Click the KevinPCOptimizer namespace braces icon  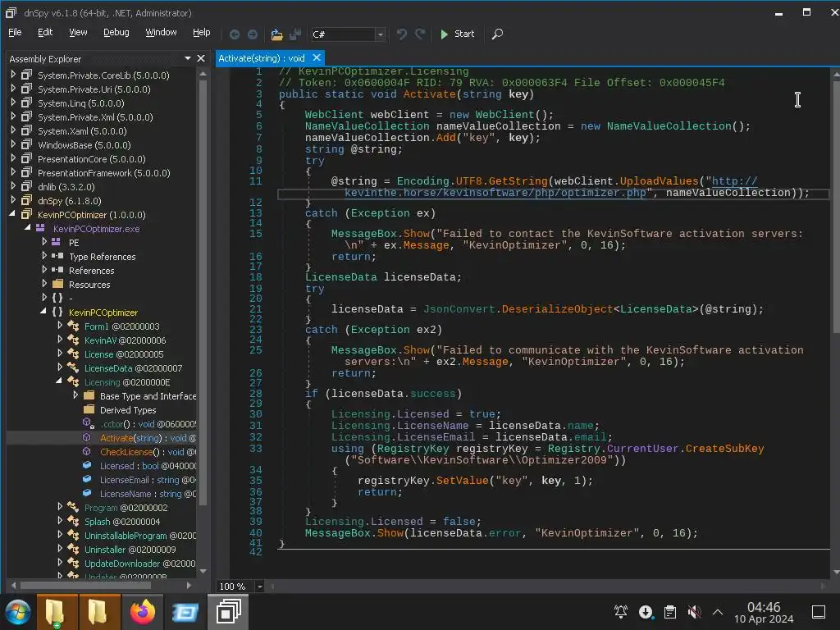click(57, 312)
